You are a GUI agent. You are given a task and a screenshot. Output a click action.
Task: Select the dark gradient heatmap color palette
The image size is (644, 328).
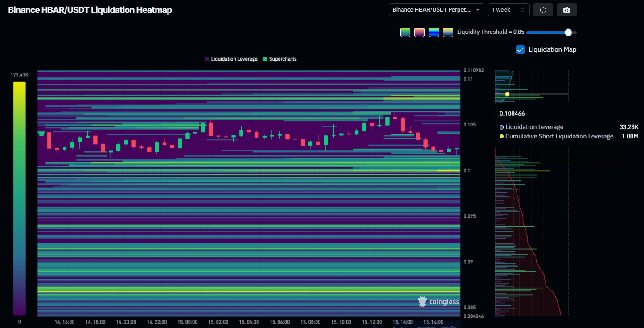[448, 32]
